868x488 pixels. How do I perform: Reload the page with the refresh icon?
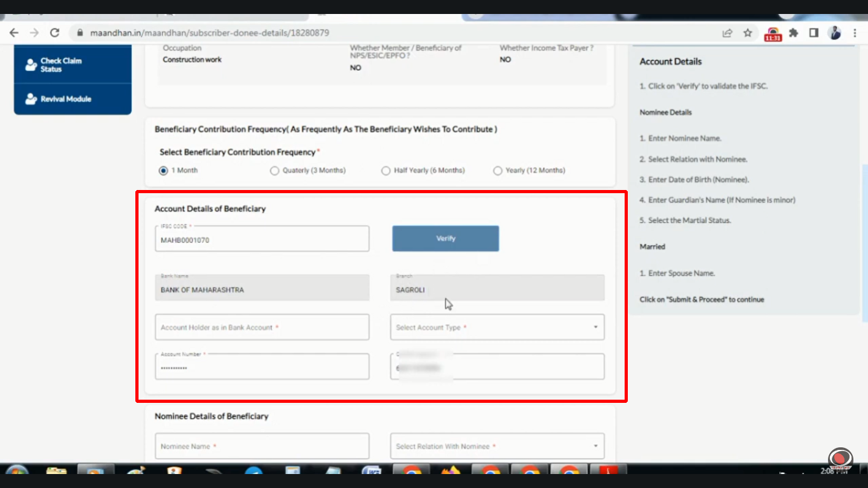tap(55, 33)
